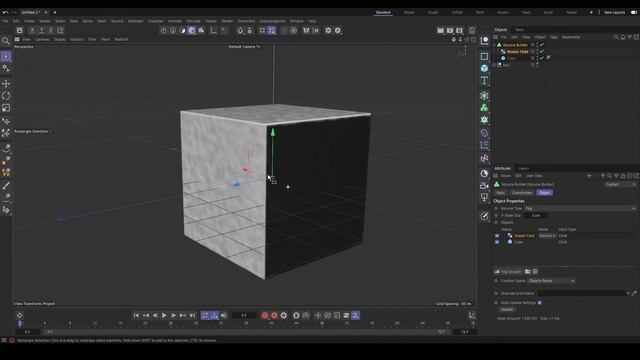Click the Attributes back arrow
This screenshot has height=360, width=640.
(589, 176)
